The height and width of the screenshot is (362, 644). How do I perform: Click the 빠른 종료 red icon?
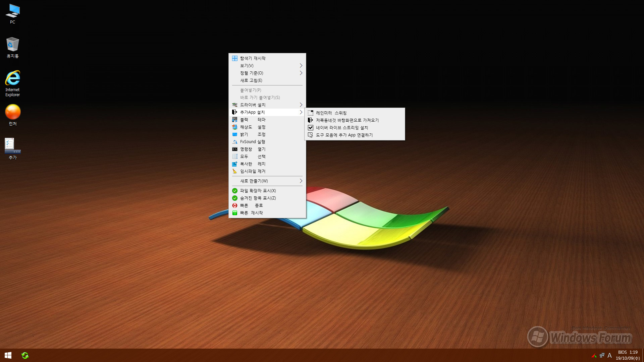click(x=235, y=205)
